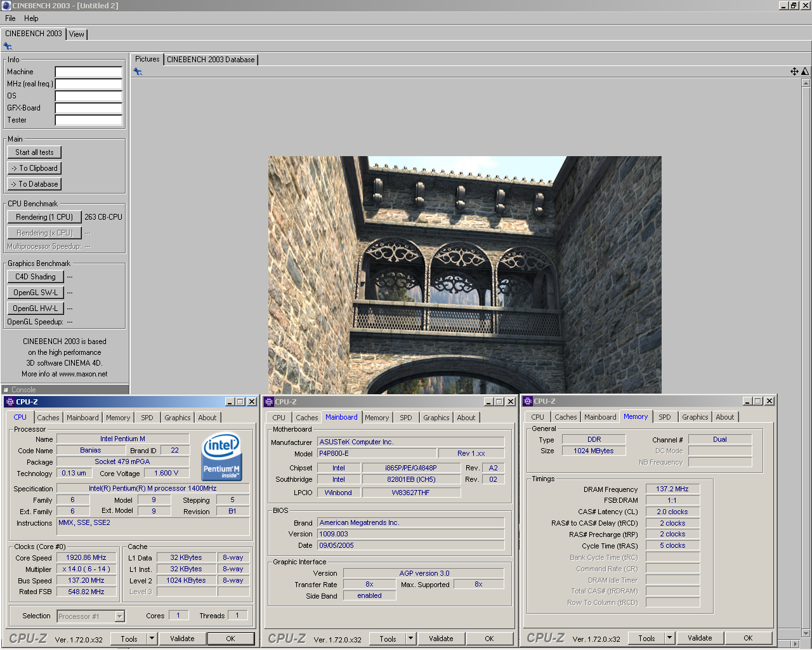Click the OS input field
The image size is (812, 650).
tap(89, 96)
